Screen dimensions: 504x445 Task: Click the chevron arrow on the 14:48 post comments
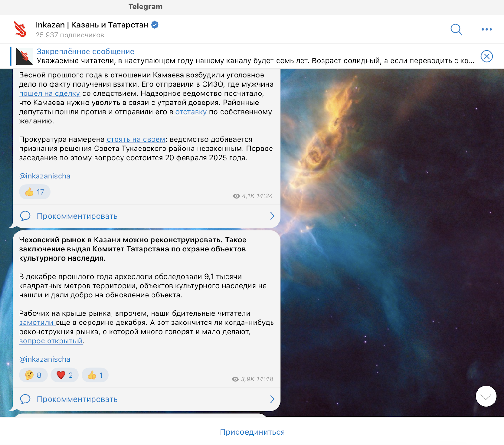click(x=272, y=399)
